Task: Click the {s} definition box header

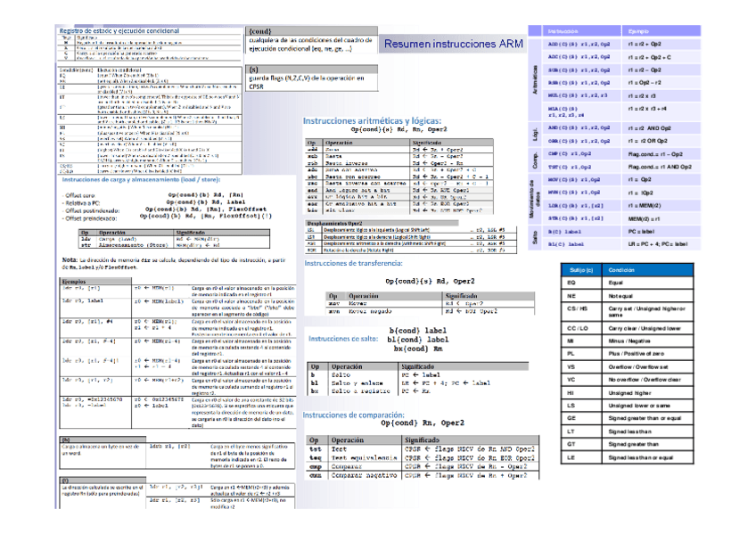Action: click(254, 69)
